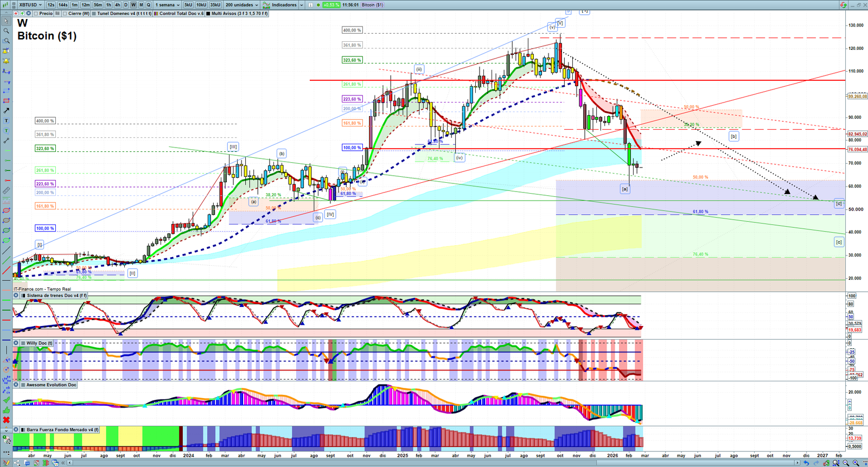Click the Control Total Doc v.6 color swatch

coord(156,14)
